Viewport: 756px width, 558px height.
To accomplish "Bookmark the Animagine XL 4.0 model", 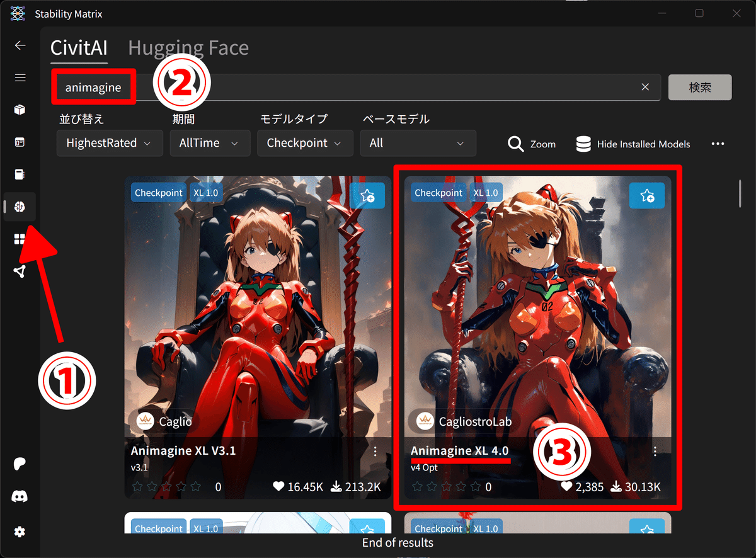I will click(647, 195).
